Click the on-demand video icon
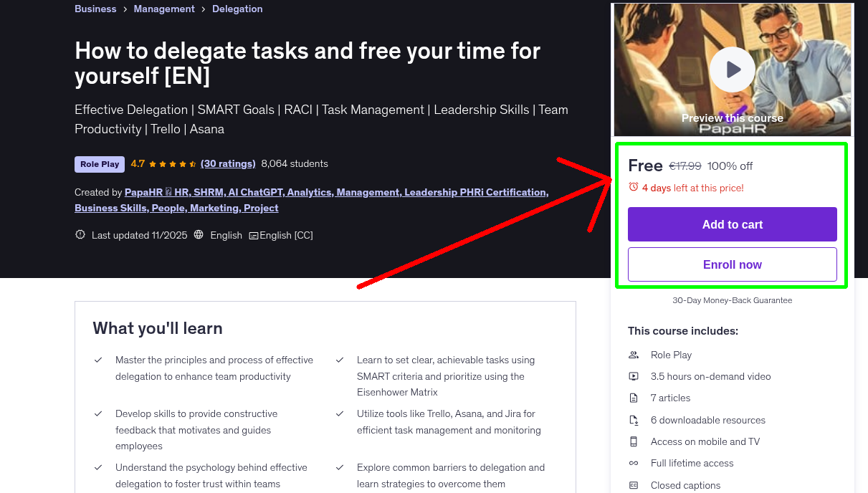 tap(633, 376)
